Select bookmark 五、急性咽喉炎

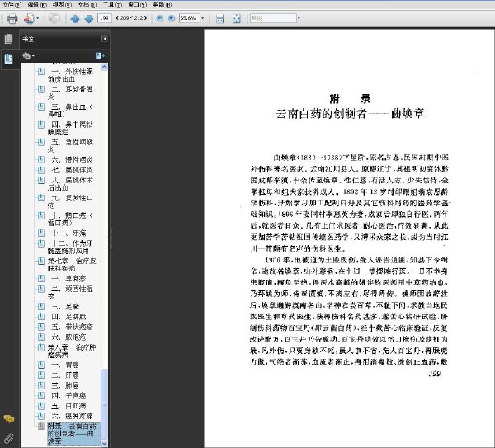tap(70, 146)
